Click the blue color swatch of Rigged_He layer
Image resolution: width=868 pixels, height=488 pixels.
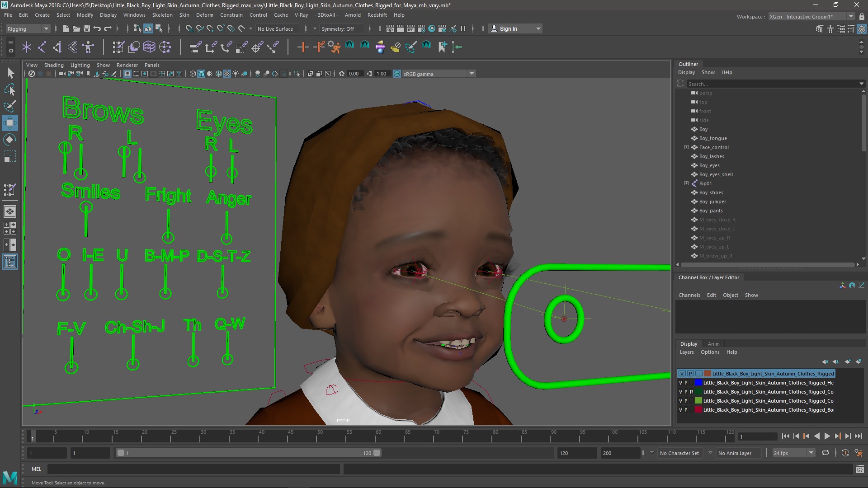pyautogui.click(x=698, y=383)
